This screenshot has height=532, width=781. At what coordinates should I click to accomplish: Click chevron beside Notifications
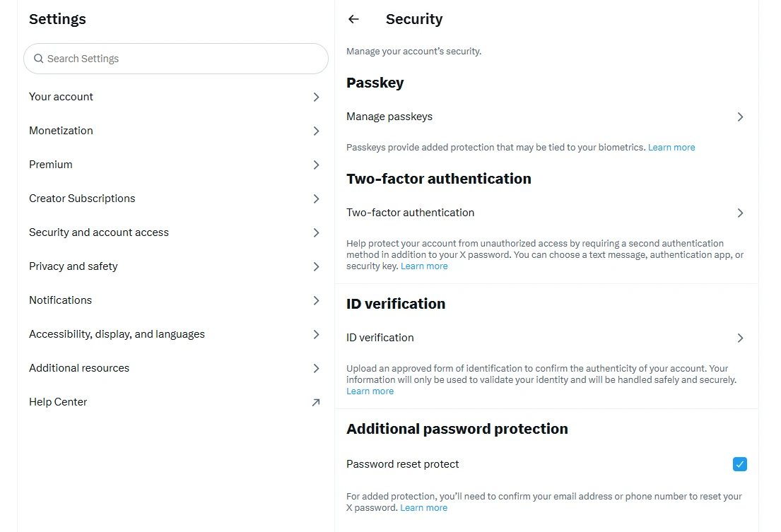coord(316,300)
